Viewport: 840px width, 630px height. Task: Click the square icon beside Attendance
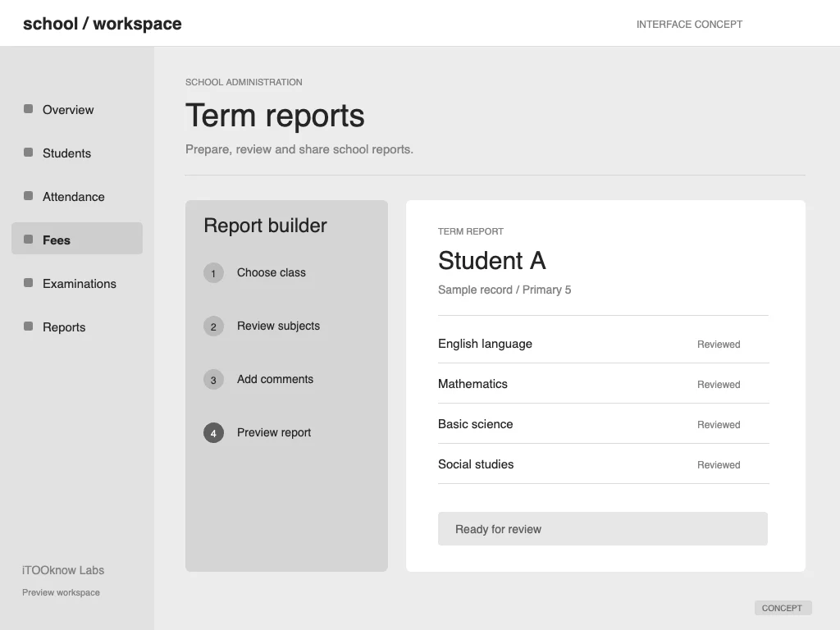point(29,195)
